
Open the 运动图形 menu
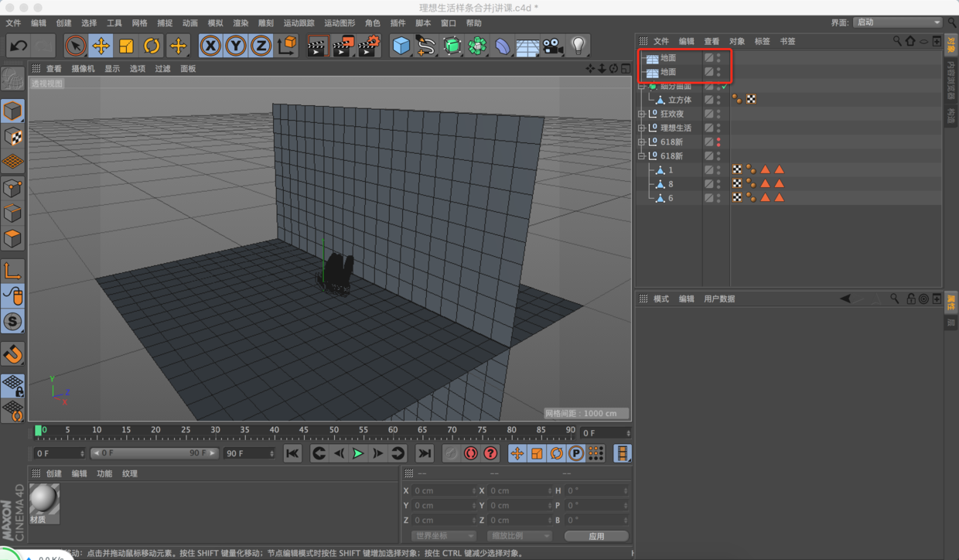[x=340, y=23]
